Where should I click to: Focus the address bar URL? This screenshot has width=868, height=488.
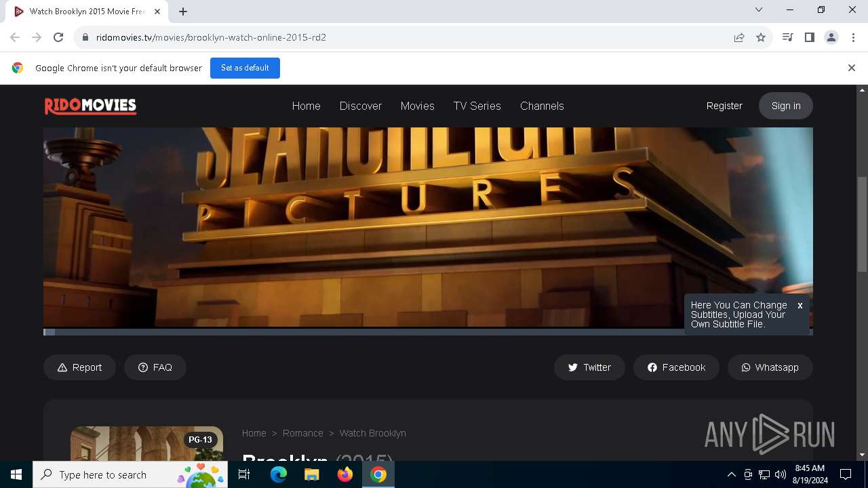(x=211, y=37)
